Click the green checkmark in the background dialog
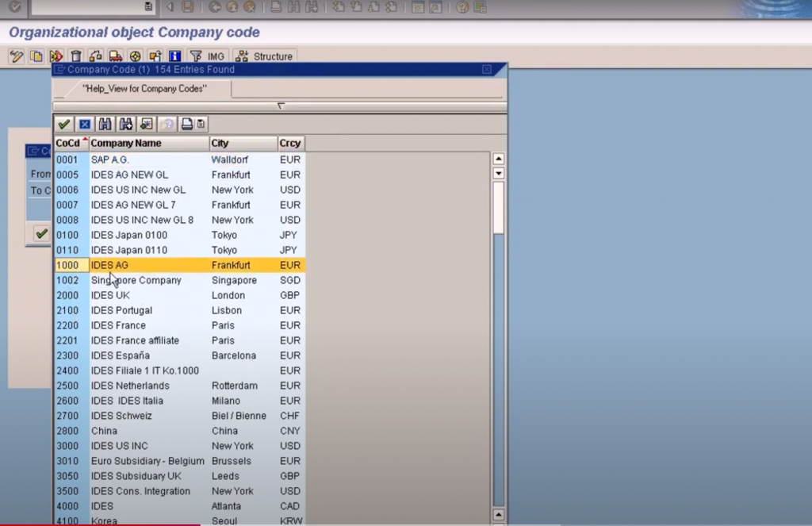Screen dimensions: 812x526 [41, 233]
